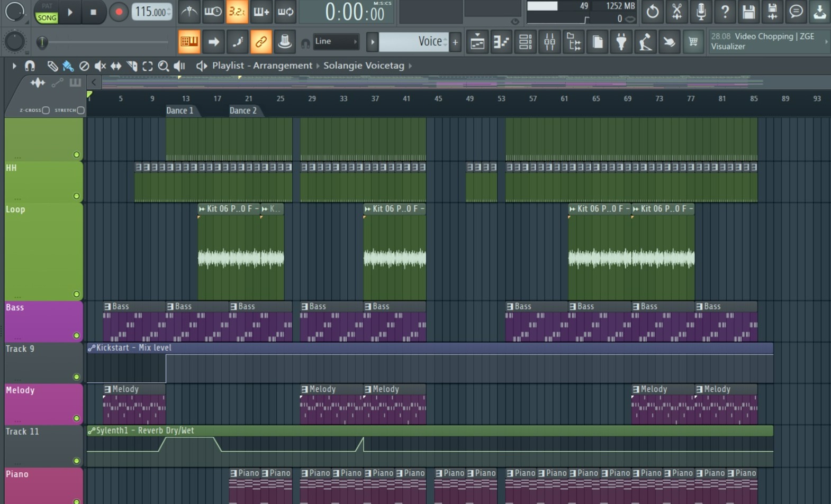Toggle the Z-CROSS checkbox
Screen dimensions: 831x504
pyautogui.click(x=46, y=110)
